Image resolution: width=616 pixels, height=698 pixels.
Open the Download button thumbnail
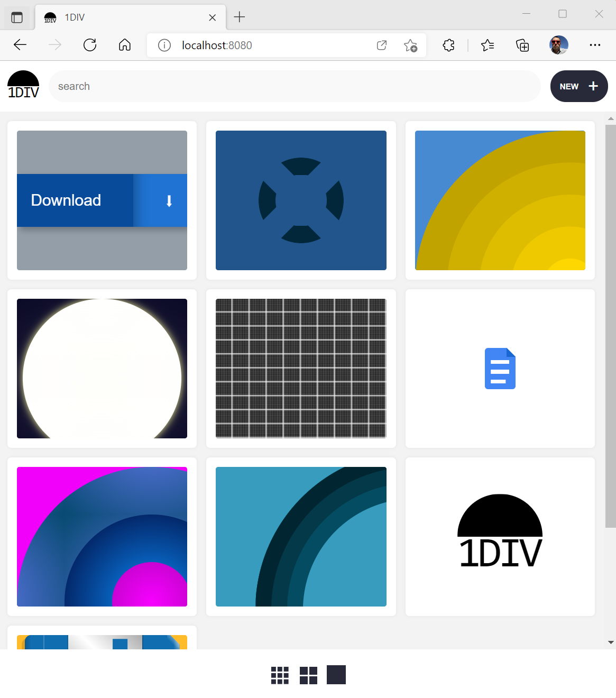tap(102, 200)
